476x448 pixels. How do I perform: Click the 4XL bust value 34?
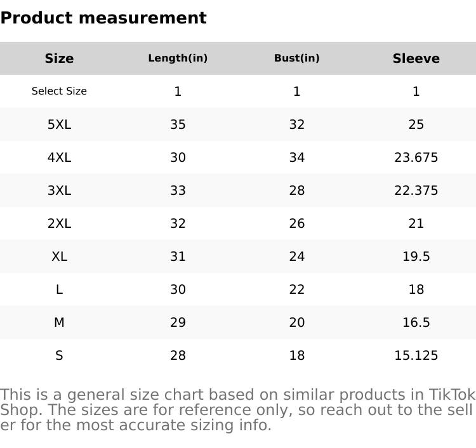[296, 157]
